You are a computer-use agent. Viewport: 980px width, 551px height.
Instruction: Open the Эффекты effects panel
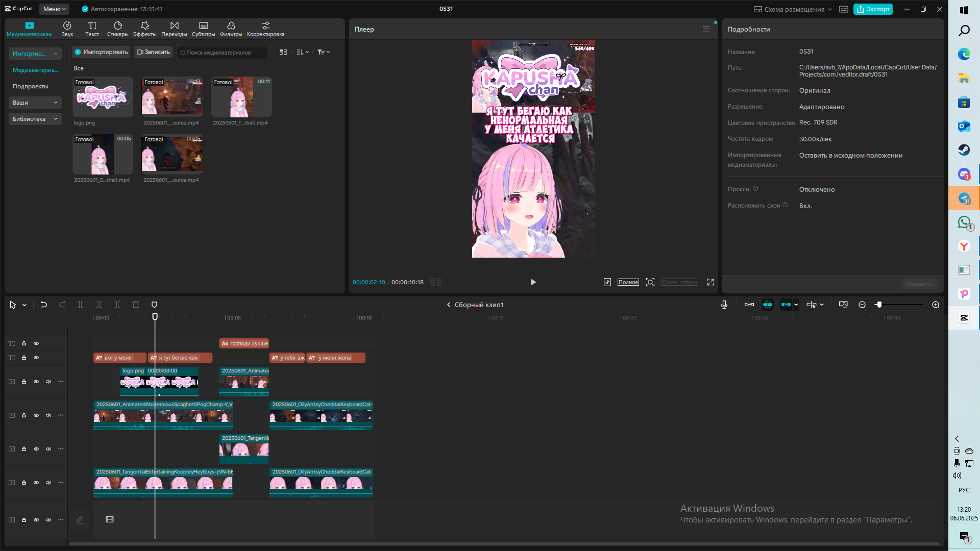[x=145, y=29]
